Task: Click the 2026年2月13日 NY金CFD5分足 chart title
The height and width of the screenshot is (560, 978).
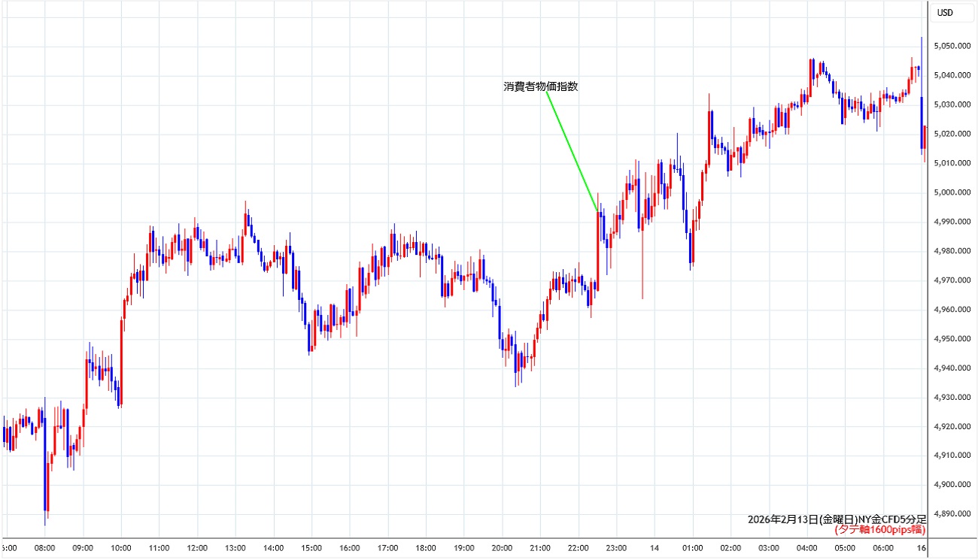Action: (x=837, y=519)
